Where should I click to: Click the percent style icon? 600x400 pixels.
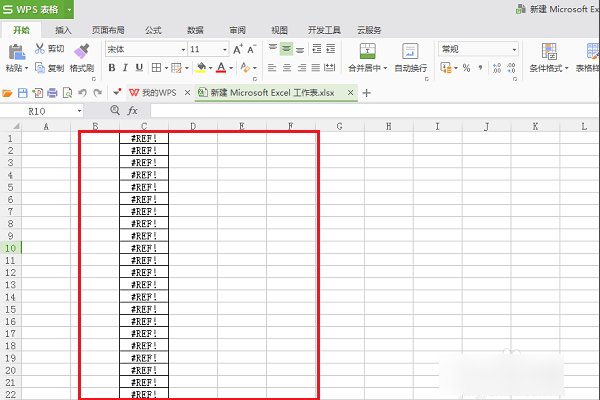point(466,68)
